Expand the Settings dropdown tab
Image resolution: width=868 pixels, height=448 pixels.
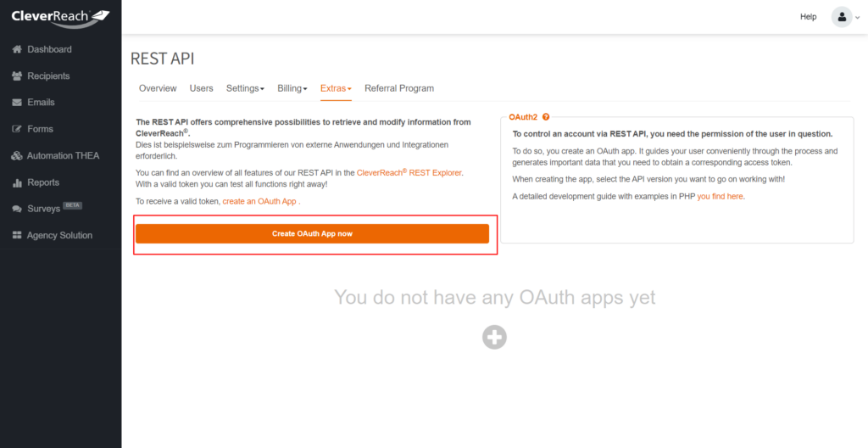(245, 88)
